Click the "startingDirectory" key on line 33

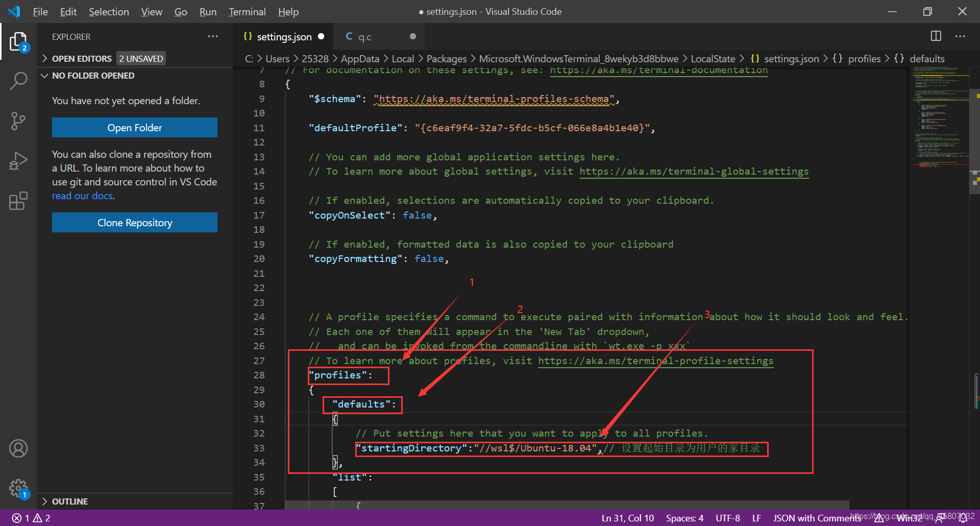tap(411, 448)
